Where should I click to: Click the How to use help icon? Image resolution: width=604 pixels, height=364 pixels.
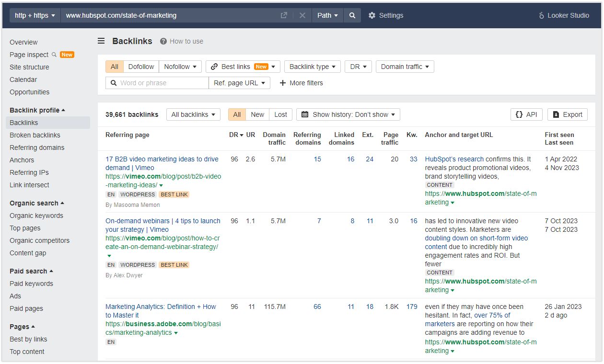[x=163, y=41]
